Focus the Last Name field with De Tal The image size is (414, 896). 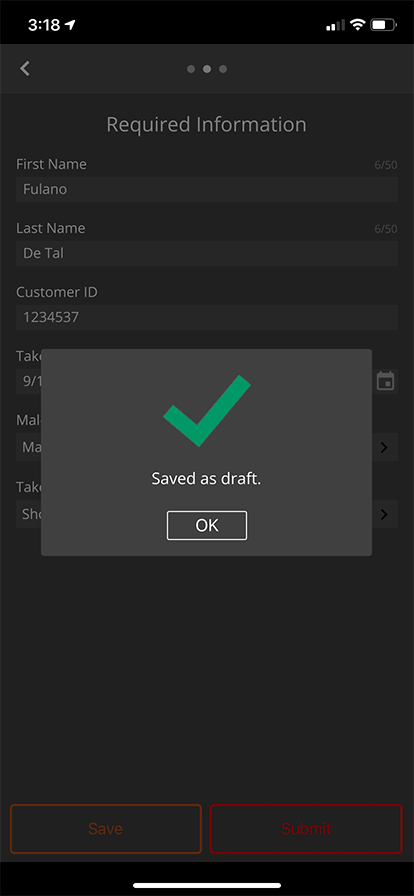point(207,253)
